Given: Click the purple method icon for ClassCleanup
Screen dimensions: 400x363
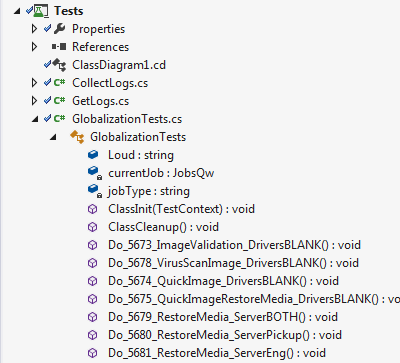Looking at the screenshot, I should click(x=92, y=227).
